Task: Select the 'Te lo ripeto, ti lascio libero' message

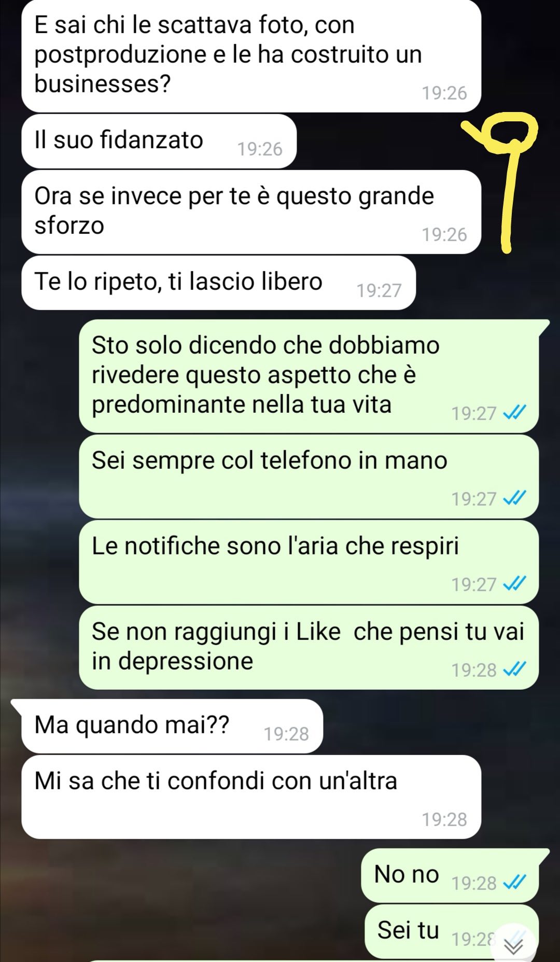Action: [x=218, y=283]
